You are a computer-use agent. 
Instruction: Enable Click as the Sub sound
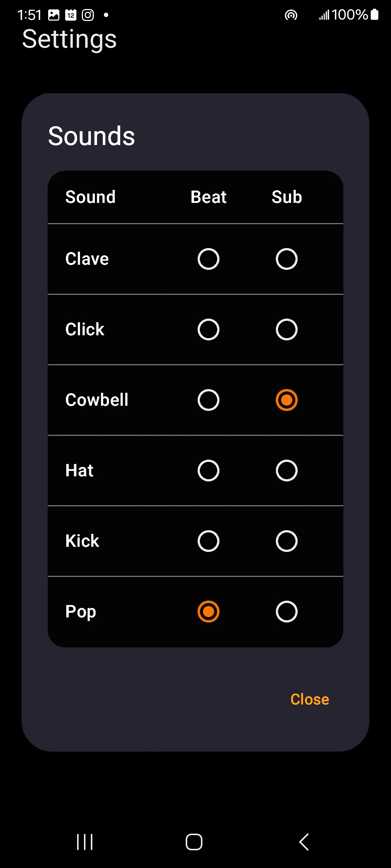tap(286, 329)
